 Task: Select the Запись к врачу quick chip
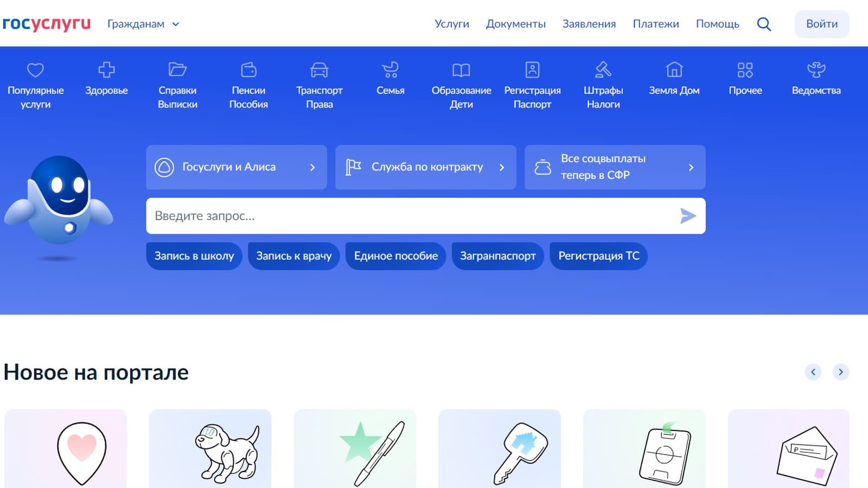[294, 256]
